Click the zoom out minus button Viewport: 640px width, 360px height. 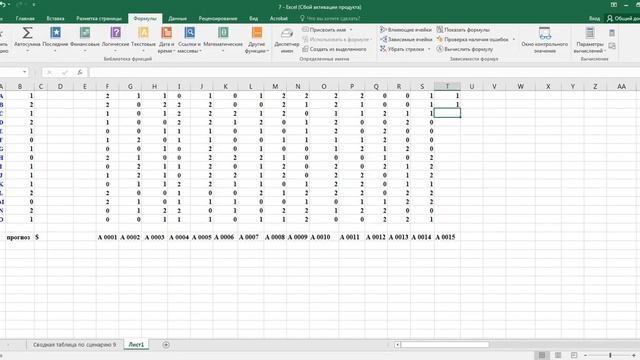tap(585, 356)
